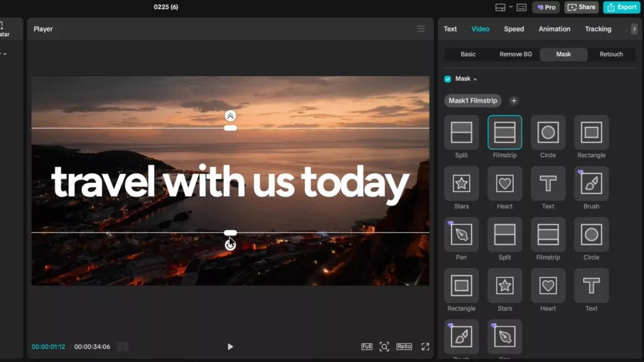
Task: Collapse the Mask section arrow
Action: coord(475,79)
